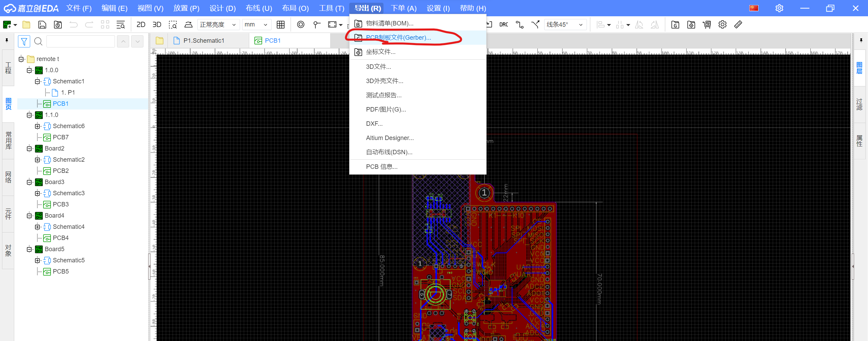Image resolution: width=868 pixels, height=341 pixels.
Task: Click the previous result up arrow button
Action: 123,41
